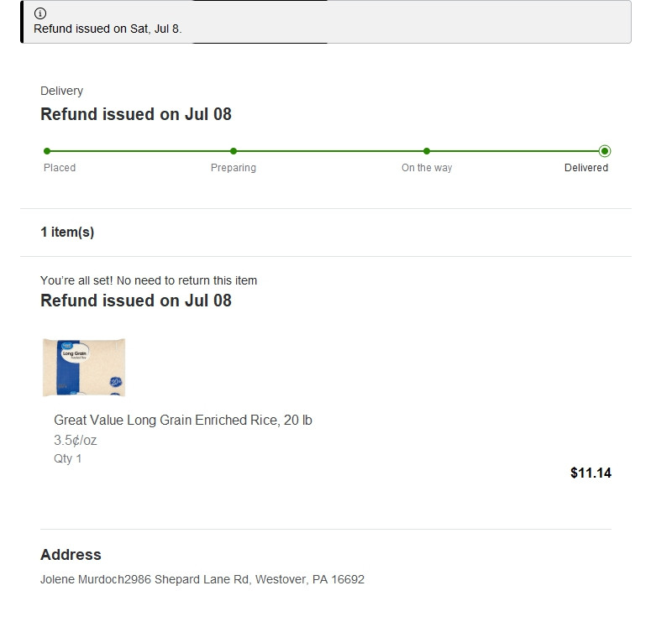Viewport: 672px width, 643px height.
Task: Click the Delivered label in tracker
Action: pos(585,168)
